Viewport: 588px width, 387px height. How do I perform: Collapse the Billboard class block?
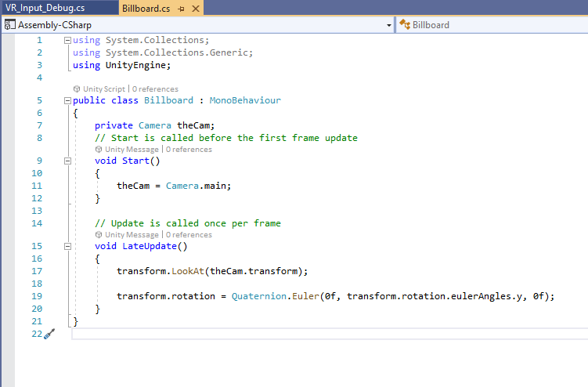pos(67,100)
